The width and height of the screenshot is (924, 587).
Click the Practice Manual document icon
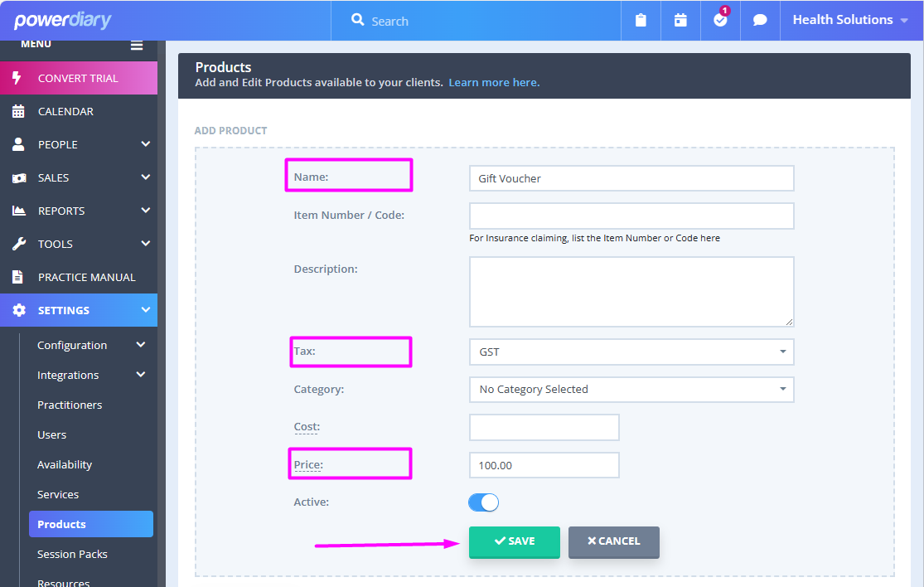tap(17, 277)
